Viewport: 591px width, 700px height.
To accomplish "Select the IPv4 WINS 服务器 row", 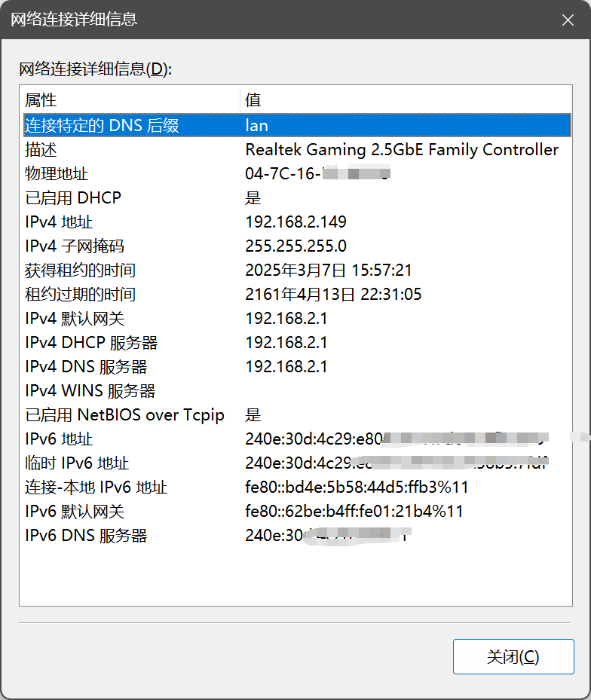I will 90,391.
